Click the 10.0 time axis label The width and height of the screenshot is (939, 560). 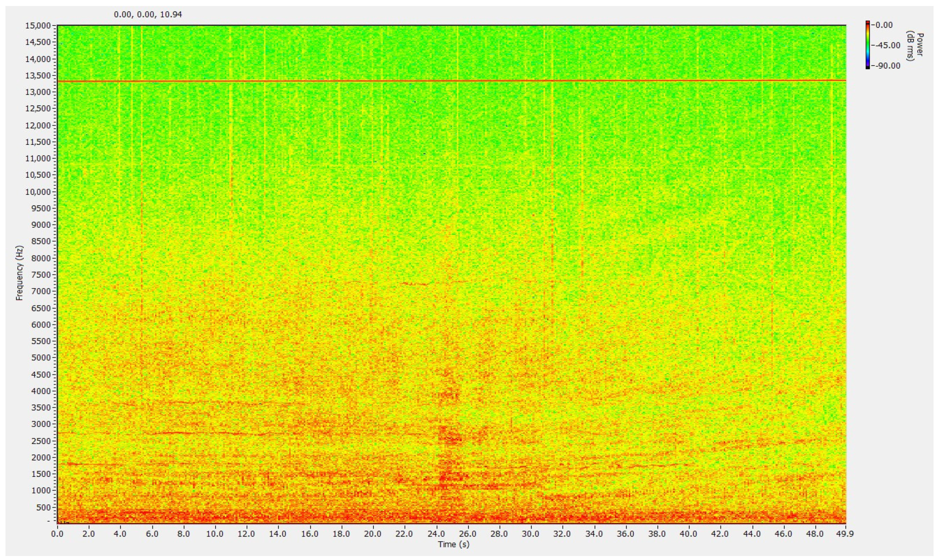pyautogui.click(x=215, y=534)
